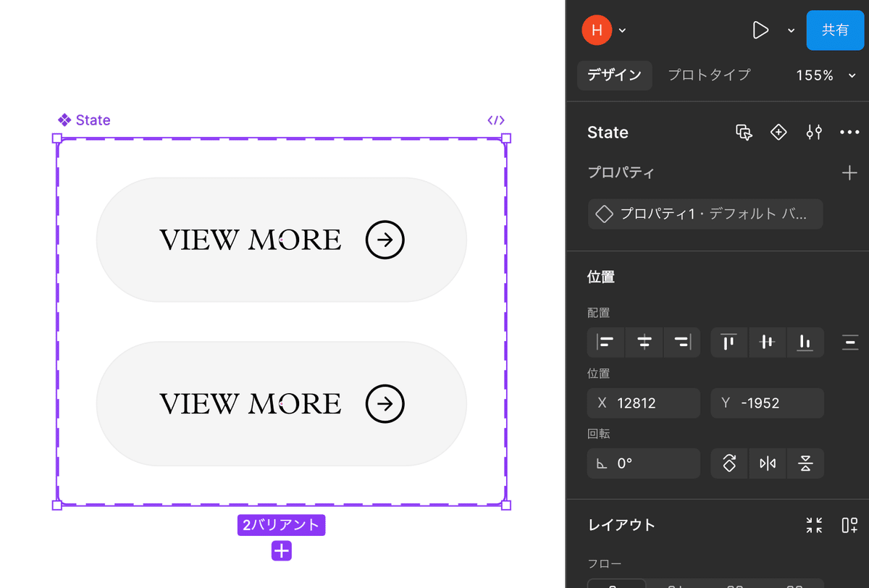Screen dimensions: 869x588
Task: Select the デザイン tab
Action: (614, 75)
